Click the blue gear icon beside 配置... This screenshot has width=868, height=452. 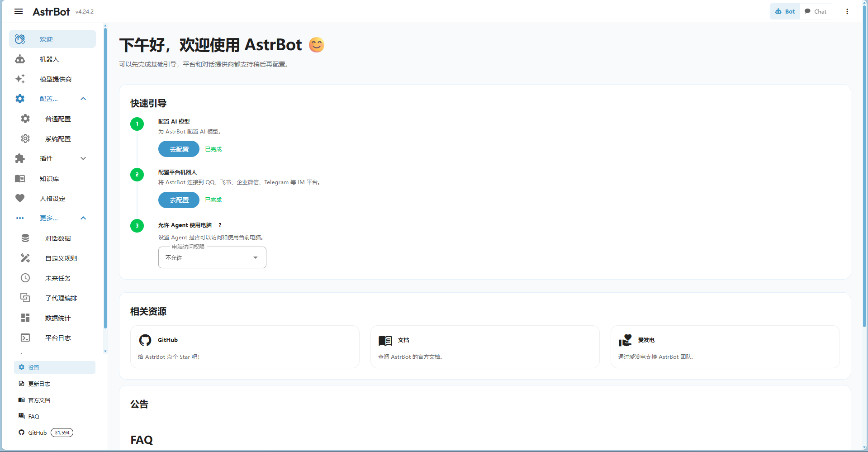click(20, 99)
